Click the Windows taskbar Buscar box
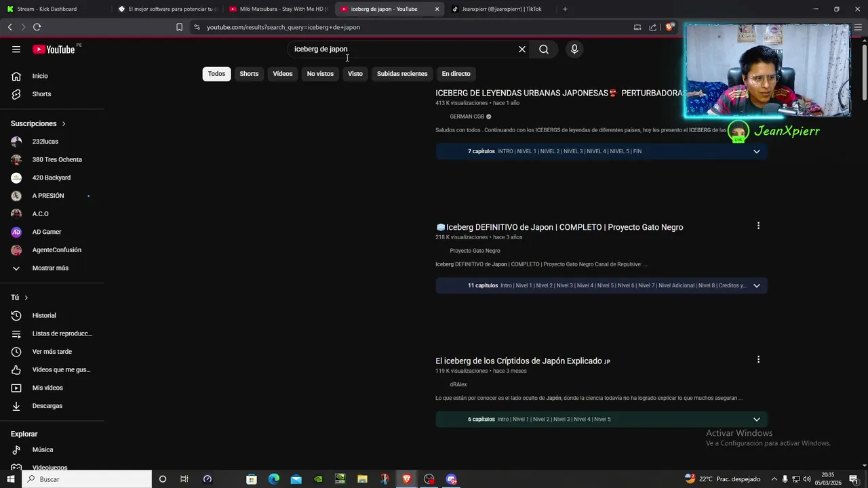Viewport: 868px width, 488px height. point(86,479)
